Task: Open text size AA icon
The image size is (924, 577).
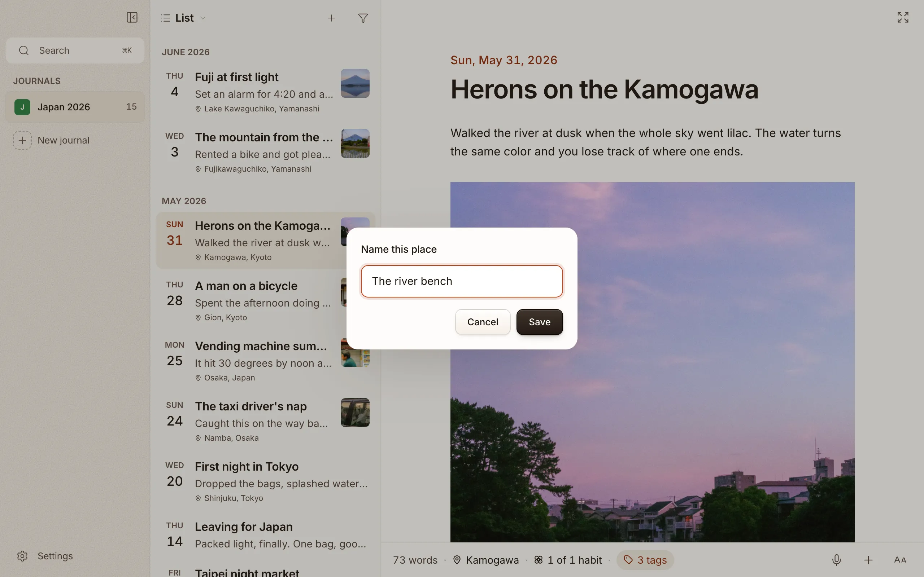Action: click(900, 560)
